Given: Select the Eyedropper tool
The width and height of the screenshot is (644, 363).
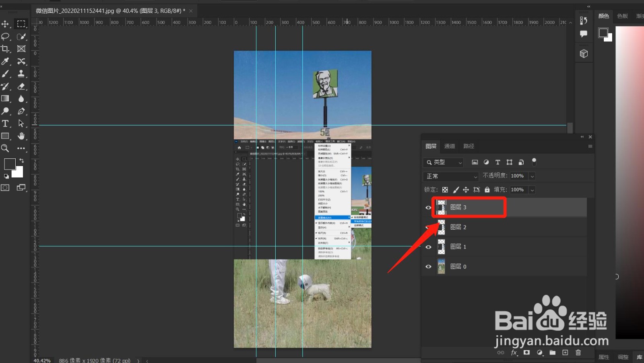Looking at the screenshot, I should 5,62.
